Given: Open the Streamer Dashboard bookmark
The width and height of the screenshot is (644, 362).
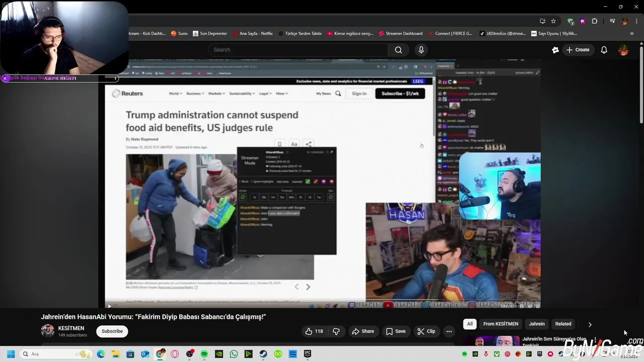Looking at the screenshot, I should 400,34.
